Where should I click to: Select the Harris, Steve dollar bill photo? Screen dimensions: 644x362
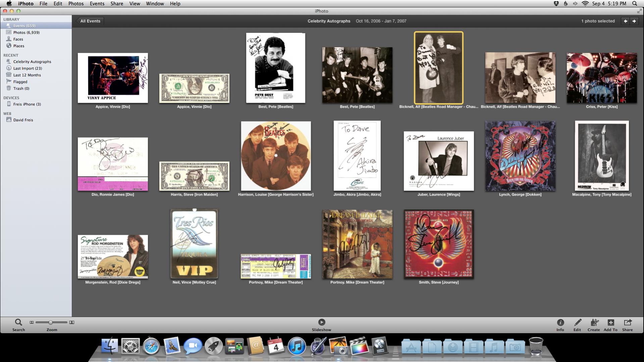coord(194,176)
